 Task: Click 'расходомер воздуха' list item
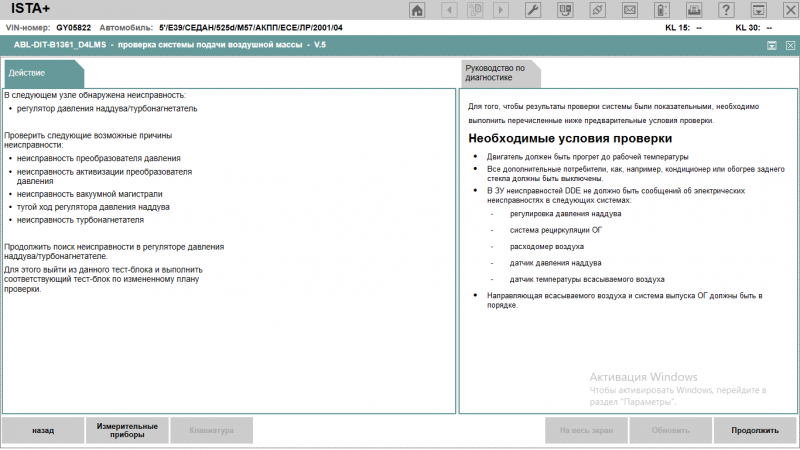click(546, 246)
